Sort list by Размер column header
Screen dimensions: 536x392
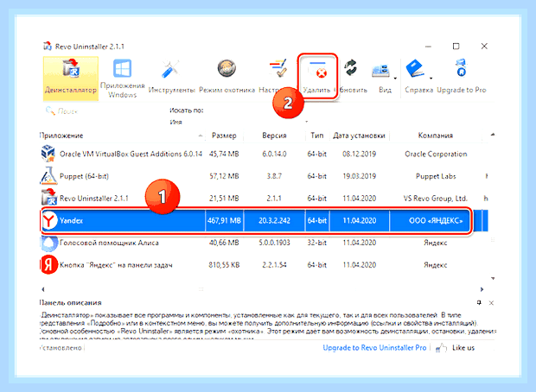pos(224,136)
